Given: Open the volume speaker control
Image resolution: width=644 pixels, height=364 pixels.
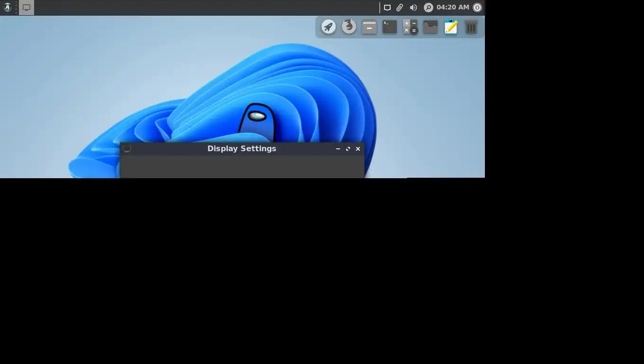Looking at the screenshot, I should (413, 8).
